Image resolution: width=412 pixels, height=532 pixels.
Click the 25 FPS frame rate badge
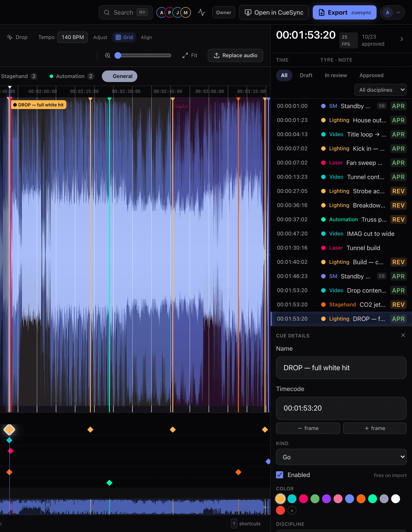pyautogui.click(x=348, y=40)
